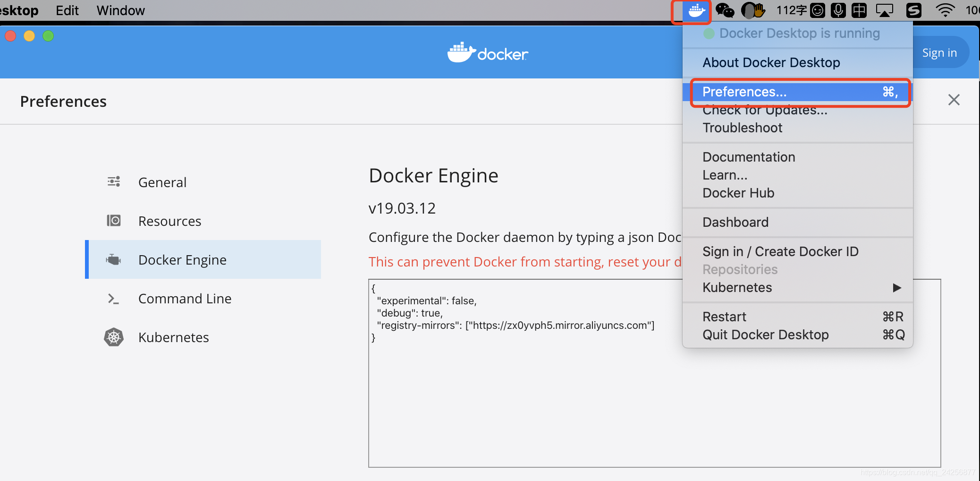Viewport: 980px width, 481px height.
Task: Open the Resources preferences section
Action: 203,221
